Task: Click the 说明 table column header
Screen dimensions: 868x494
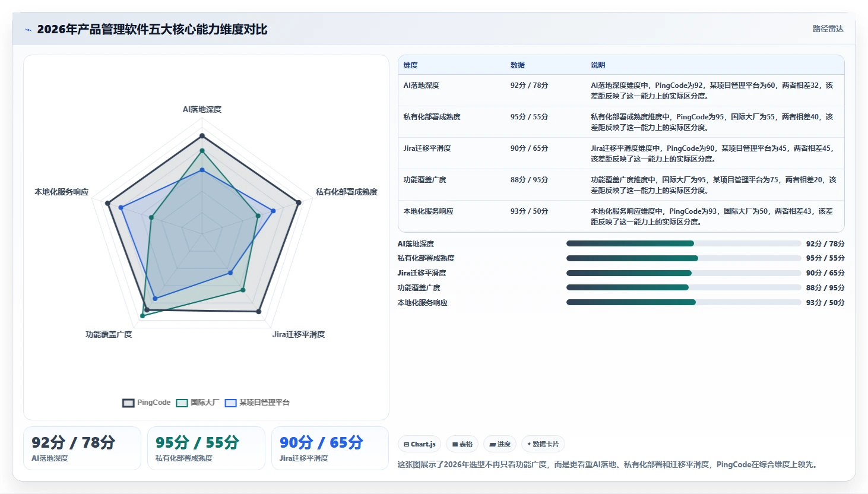Action: tap(598, 65)
